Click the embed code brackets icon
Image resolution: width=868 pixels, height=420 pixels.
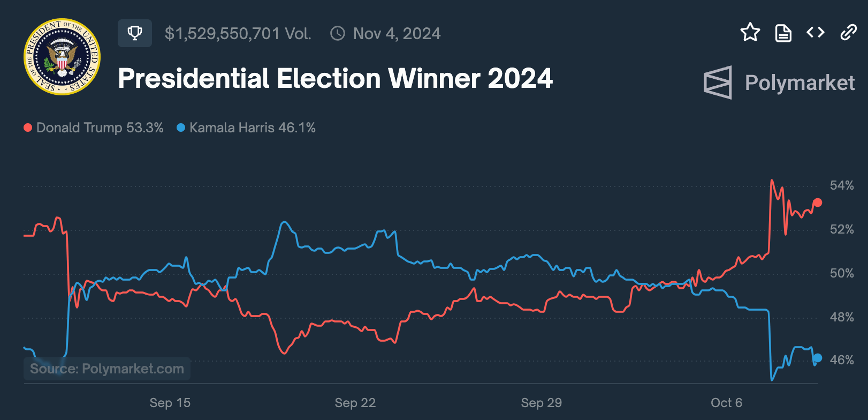pyautogui.click(x=816, y=33)
